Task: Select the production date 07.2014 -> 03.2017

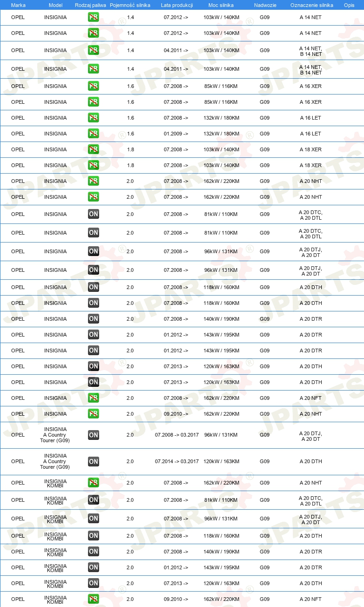Action: pos(177,462)
